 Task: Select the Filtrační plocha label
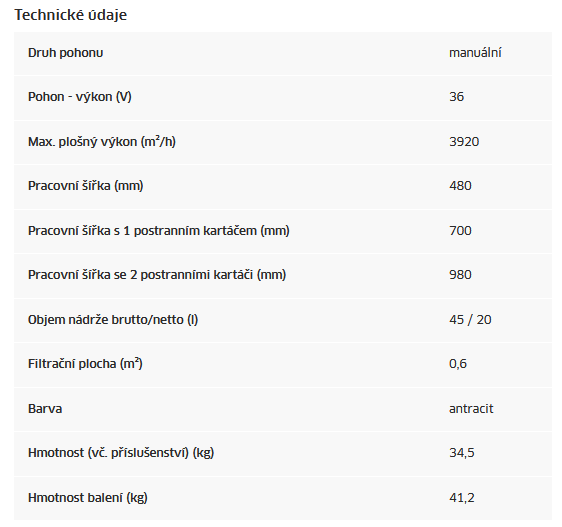pyautogui.click(x=85, y=364)
